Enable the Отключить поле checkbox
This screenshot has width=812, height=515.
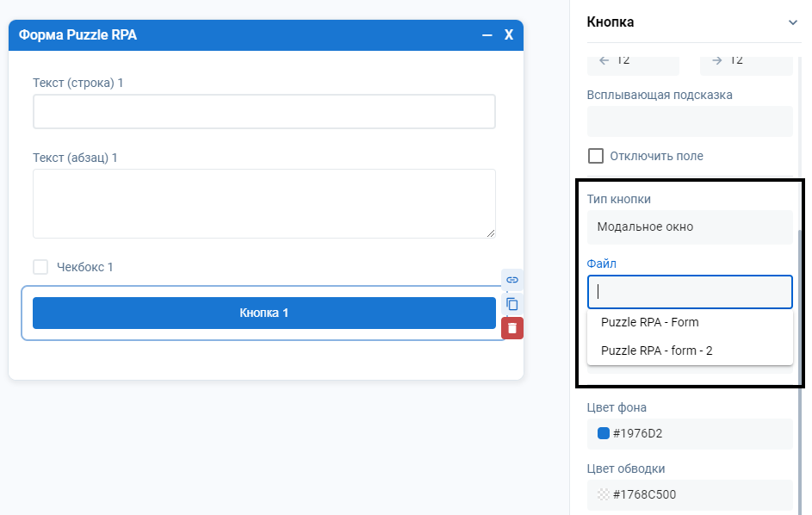click(x=595, y=156)
